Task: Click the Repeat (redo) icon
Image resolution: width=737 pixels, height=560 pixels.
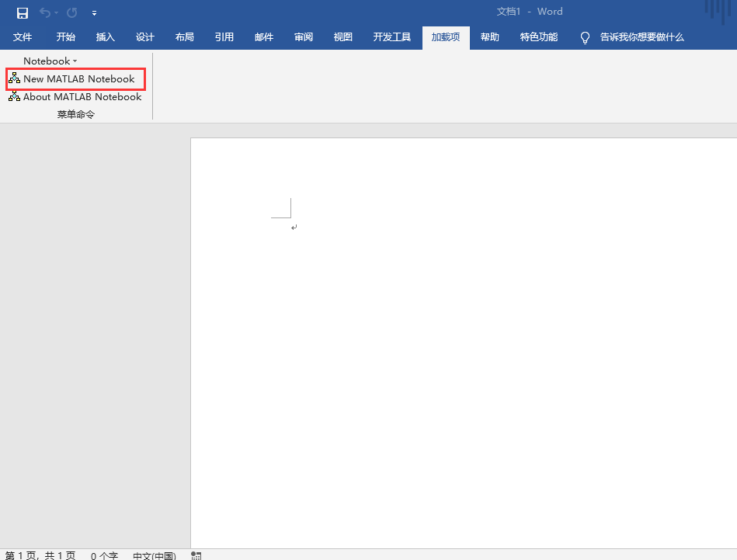Action: point(71,12)
